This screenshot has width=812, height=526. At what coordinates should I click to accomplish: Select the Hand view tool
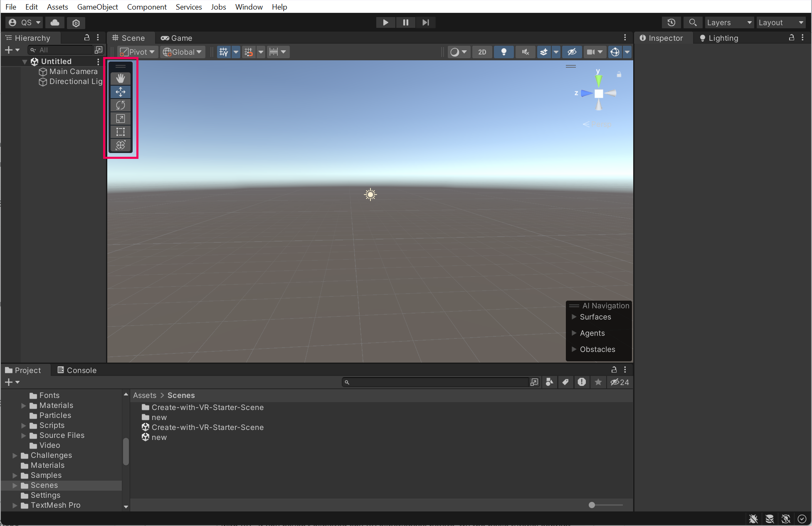coord(121,78)
